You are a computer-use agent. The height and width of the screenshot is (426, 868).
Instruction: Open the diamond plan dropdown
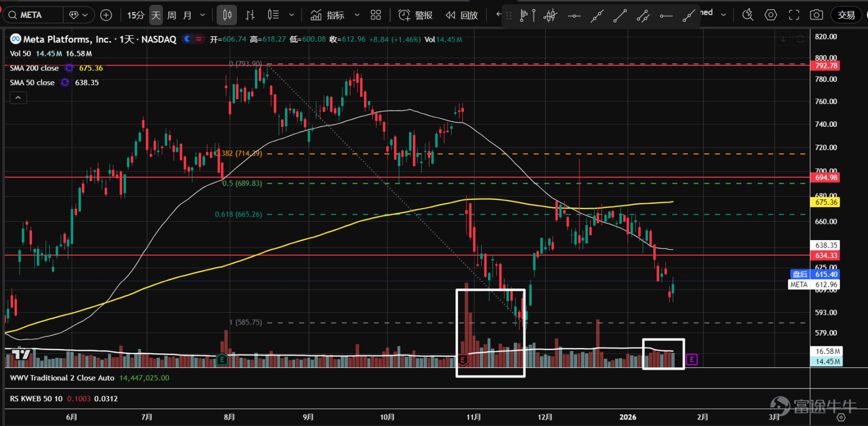coord(79,15)
